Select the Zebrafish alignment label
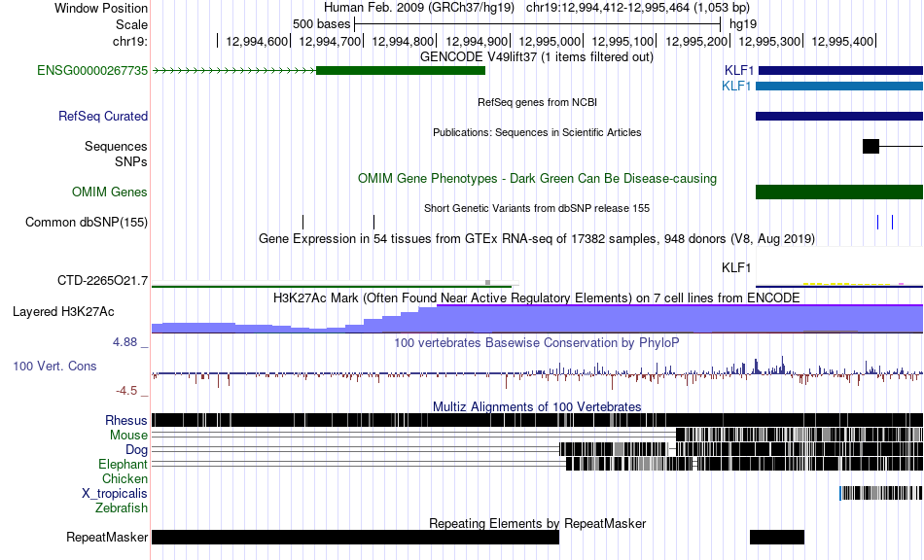Image resolution: width=924 pixels, height=560 pixels. [x=122, y=507]
